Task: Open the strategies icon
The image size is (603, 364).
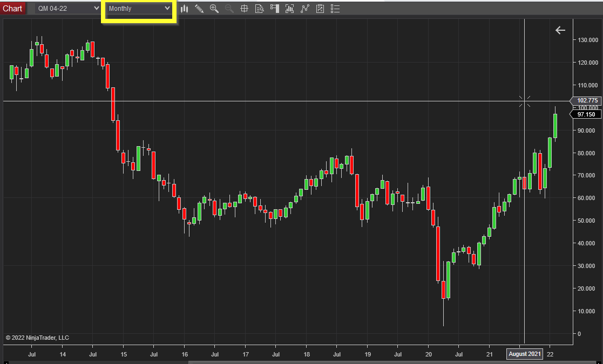Action: [320, 9]
